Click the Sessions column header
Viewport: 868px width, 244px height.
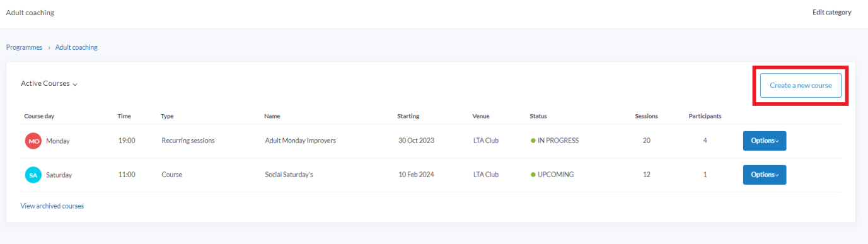point(647,116)
